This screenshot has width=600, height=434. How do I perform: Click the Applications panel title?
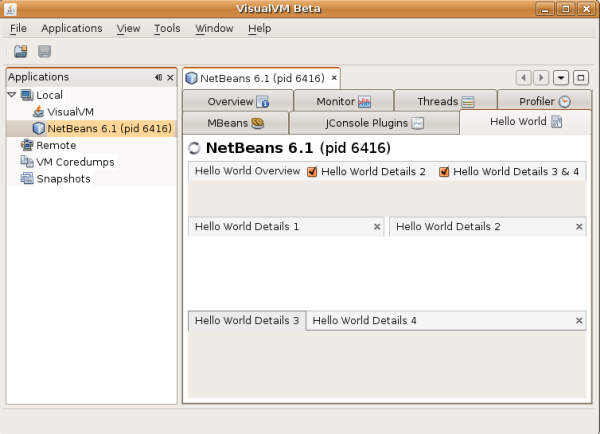click(38, 77)
